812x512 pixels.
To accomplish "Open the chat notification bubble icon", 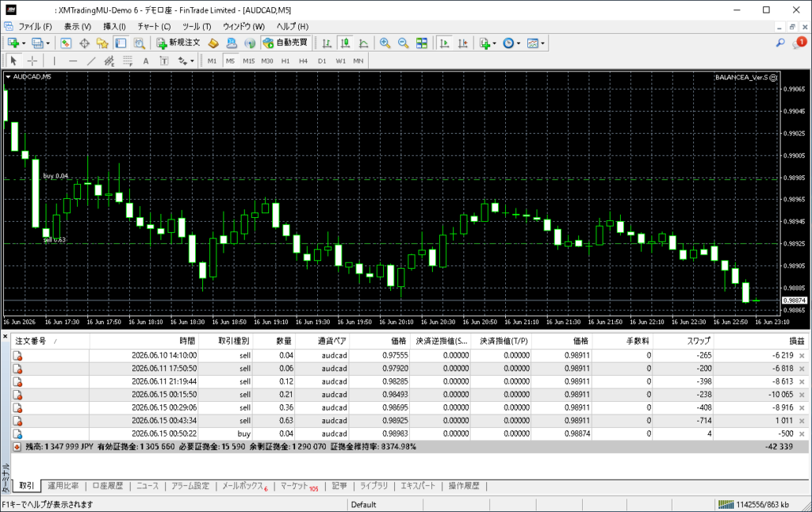I will point(799,43).
